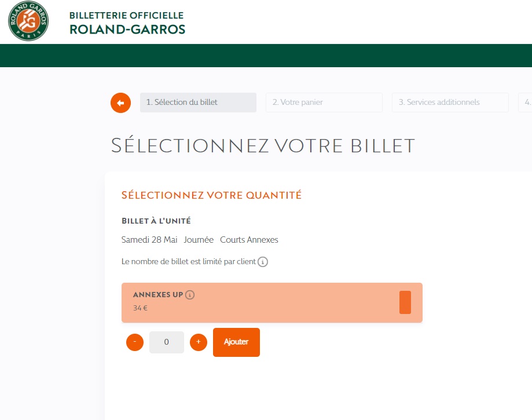Screen dimensions: 532x420
Task: Click the Roland-Garros round logo
Action: (x=28, y=21)
